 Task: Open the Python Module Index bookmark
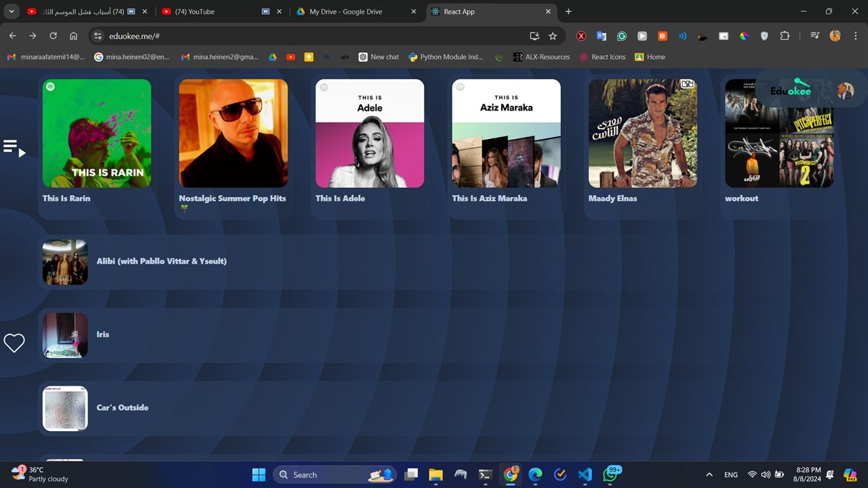click(446, 57)
